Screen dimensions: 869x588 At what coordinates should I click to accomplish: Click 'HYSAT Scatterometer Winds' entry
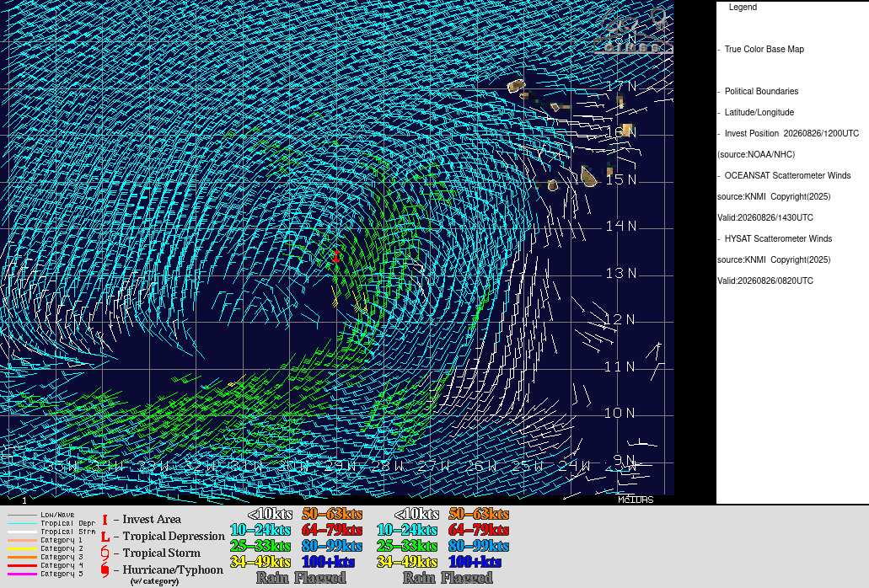(x=778, y=238)
